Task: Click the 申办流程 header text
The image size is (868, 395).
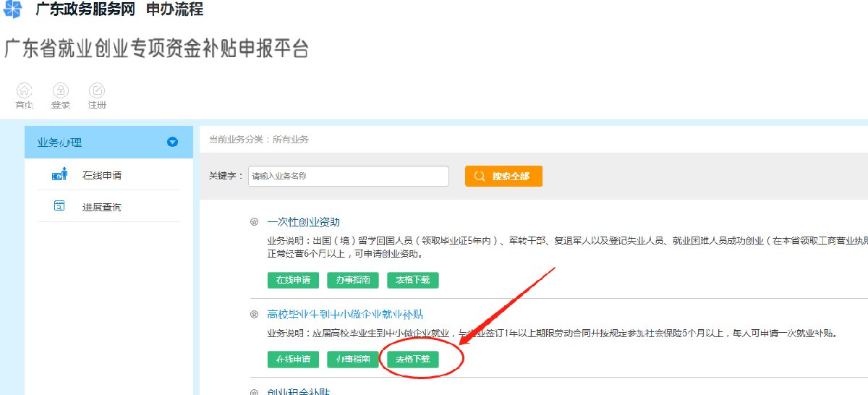Action: [174, 10]
